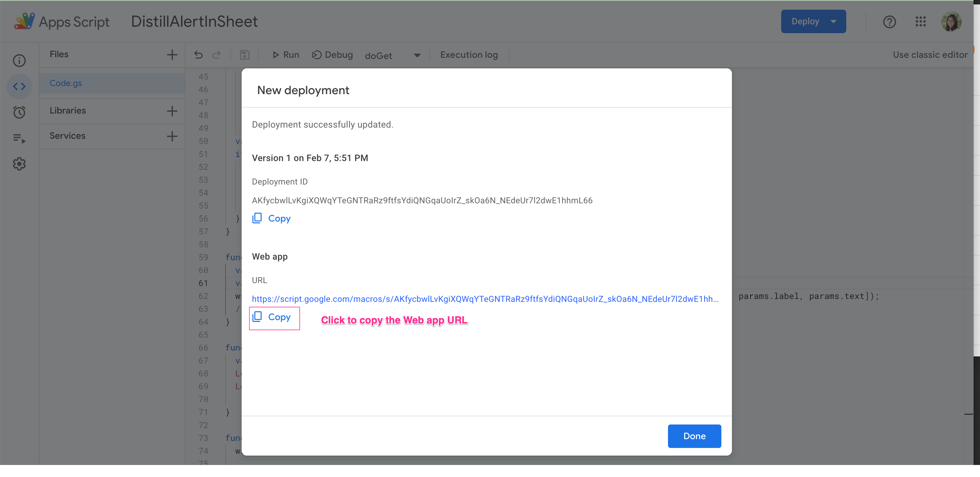Open the project Overview panel

tap(19, 60)
